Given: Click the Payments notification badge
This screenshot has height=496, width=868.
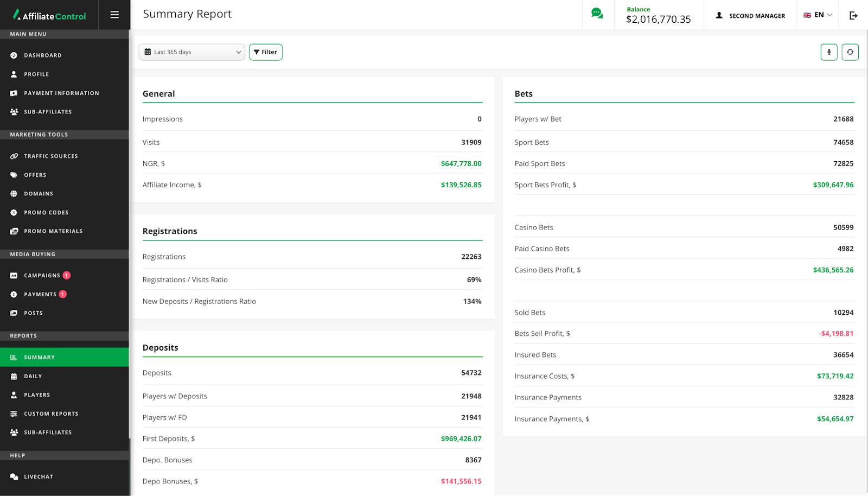Looking at the screenshot, I should tap(63, 294).
